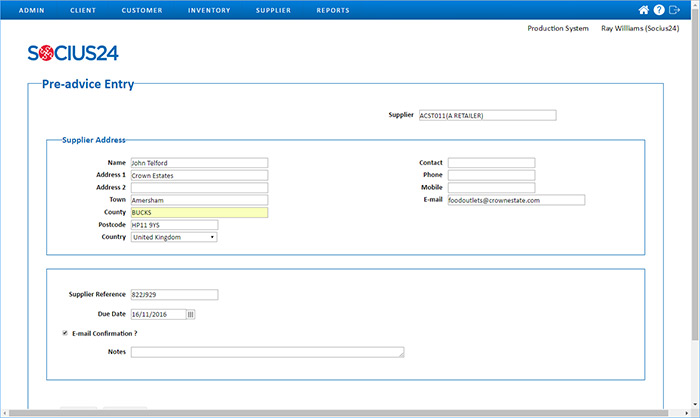This screenshot has height=418, width=700.
Task: Click the Ray Williams (Socius24) user text
Action: (x=640, y=29)
